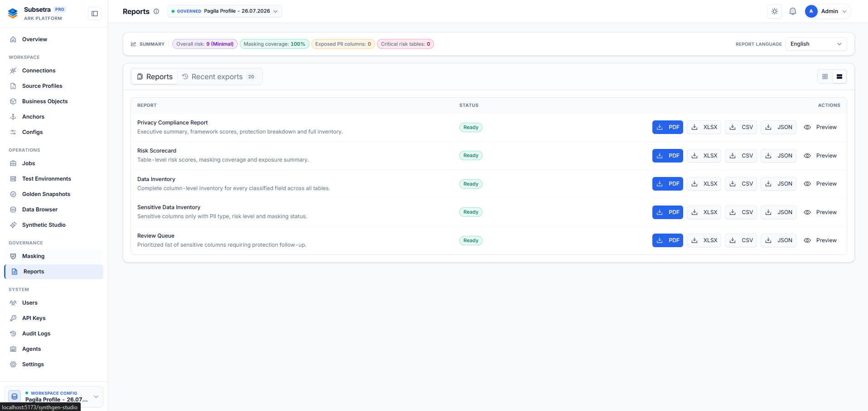Screen dimensions: 868x411
Task: Click the Agents icon in sidebar
Action: coord(13,349)
